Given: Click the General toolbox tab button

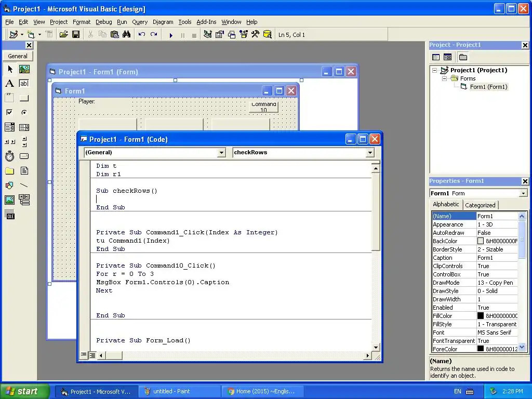Looking at the screenshot, I should coord(18,56).
